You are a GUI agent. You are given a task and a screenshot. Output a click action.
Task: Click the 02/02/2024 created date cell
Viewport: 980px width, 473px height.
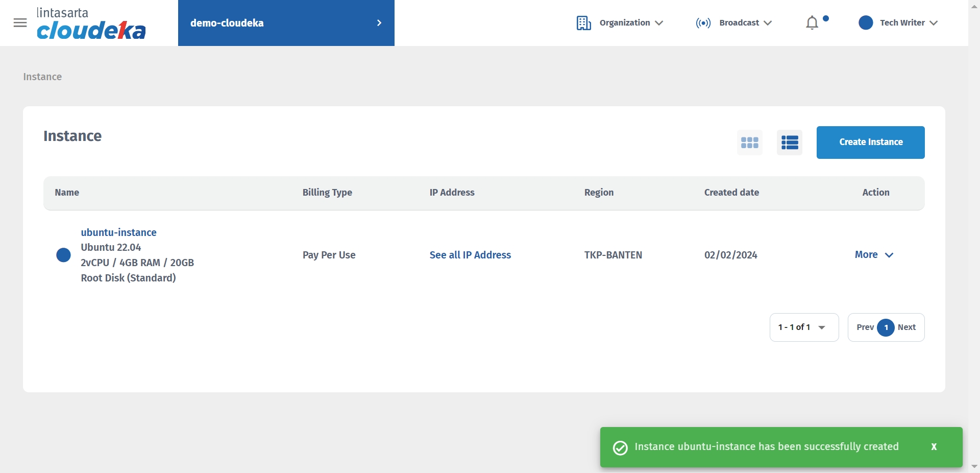(730, 255)
